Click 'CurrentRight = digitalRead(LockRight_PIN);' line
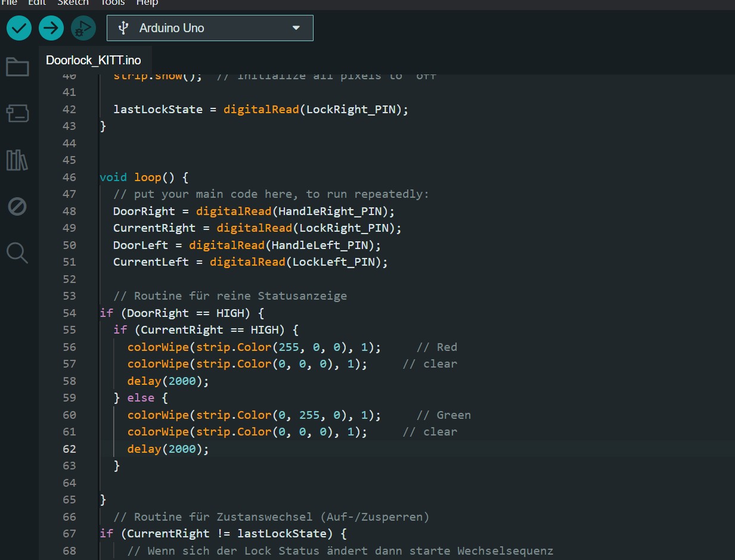This screenshot has height=560, width=735. [258, 228]
